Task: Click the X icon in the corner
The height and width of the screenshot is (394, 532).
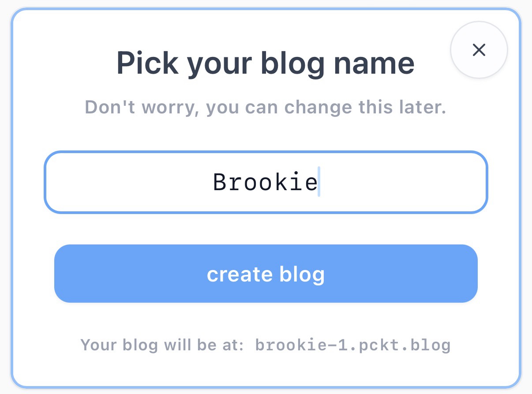Action: [x=479, y=50]
